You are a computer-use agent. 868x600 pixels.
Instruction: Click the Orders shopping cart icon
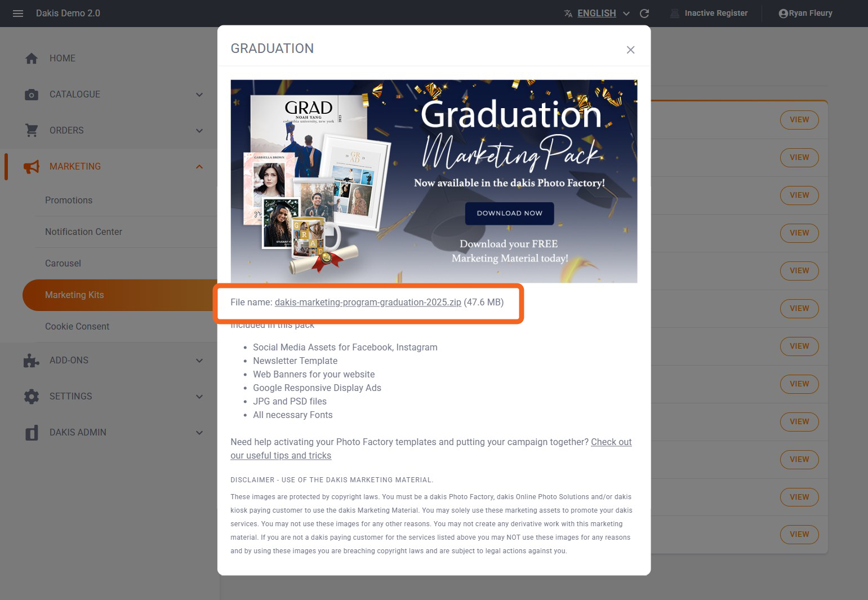pos(32,131)
